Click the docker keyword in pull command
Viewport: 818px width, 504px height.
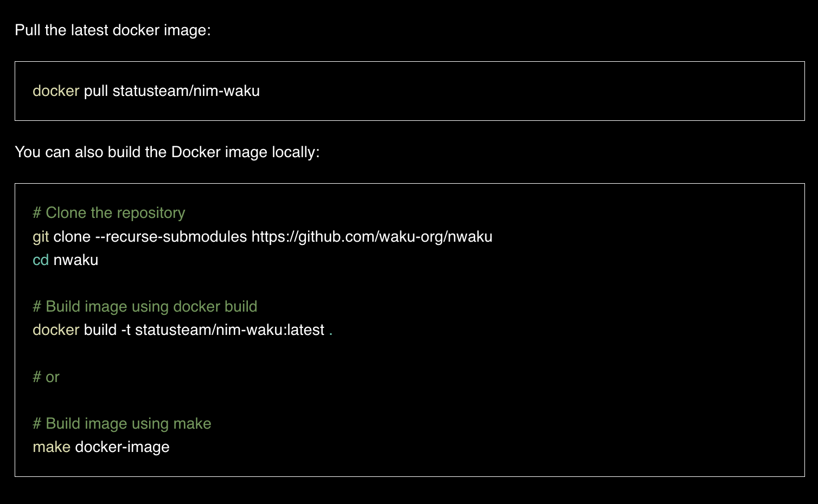click(x=55, y=91)
